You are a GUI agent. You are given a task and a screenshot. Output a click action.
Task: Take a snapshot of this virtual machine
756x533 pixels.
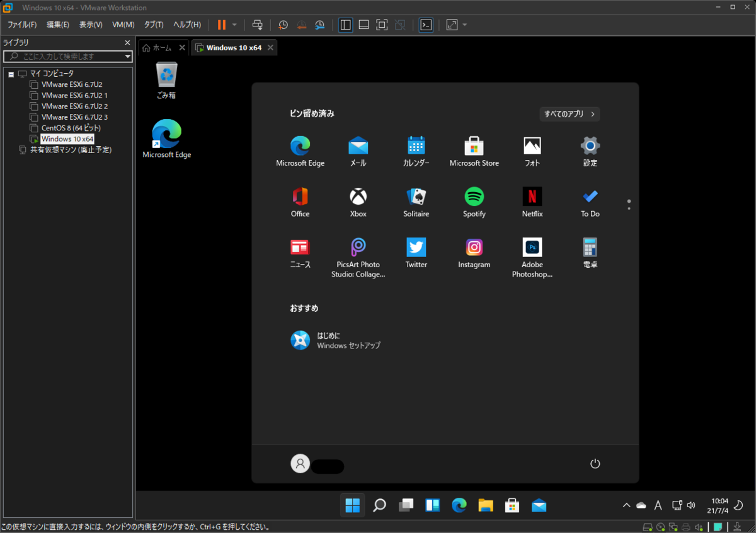[283, 25]
